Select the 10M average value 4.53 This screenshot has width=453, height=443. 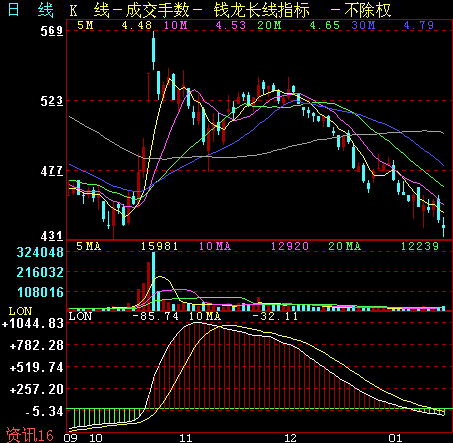pyautogui.click(x=231, y=25)
